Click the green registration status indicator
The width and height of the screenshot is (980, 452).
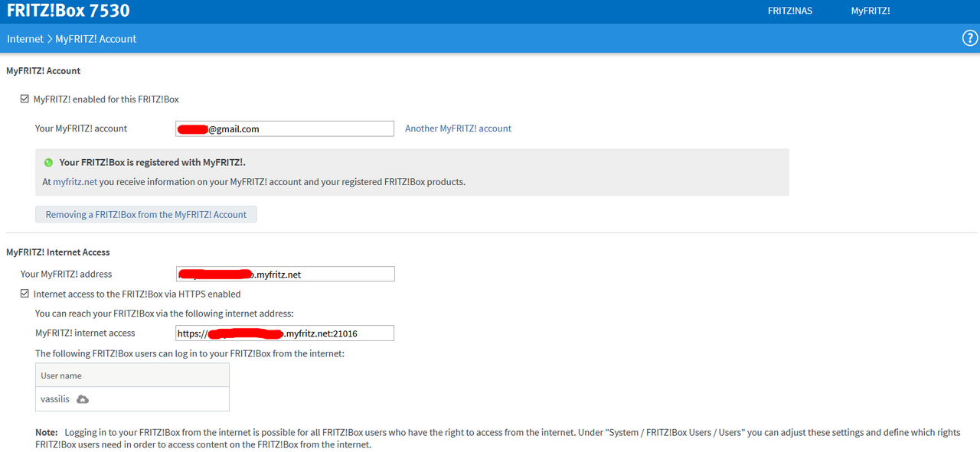[48, 162]
